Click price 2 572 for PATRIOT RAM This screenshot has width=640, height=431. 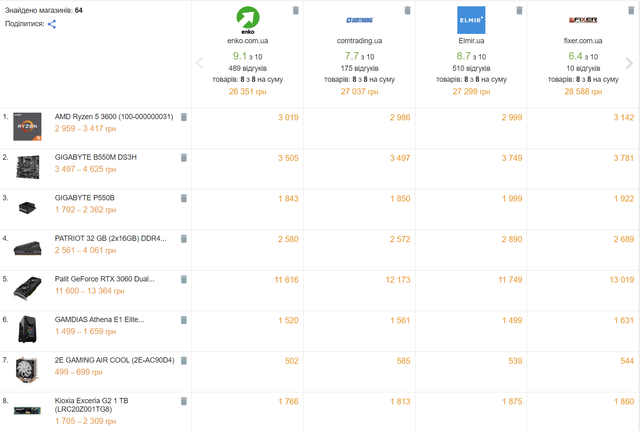(400, 239)
